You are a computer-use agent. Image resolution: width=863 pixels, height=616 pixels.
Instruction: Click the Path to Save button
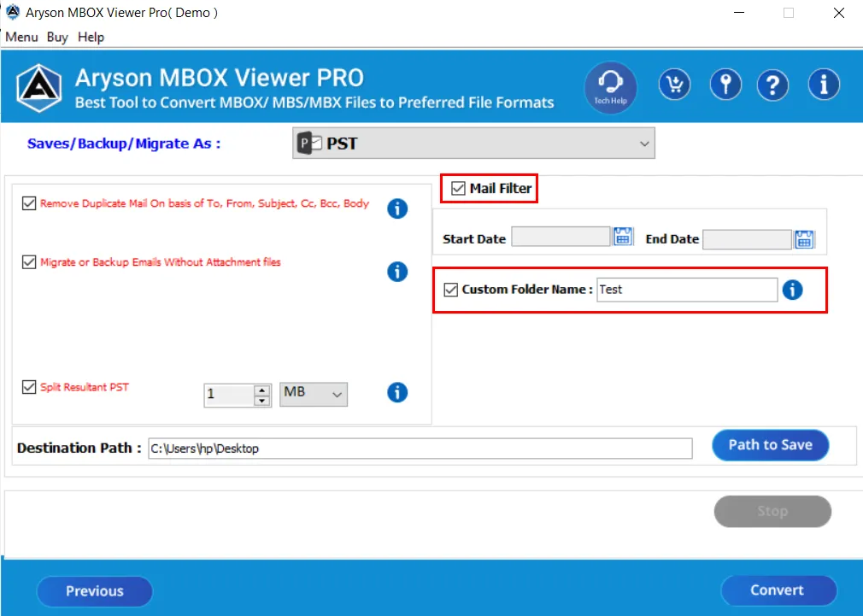(x=771, y=445)
